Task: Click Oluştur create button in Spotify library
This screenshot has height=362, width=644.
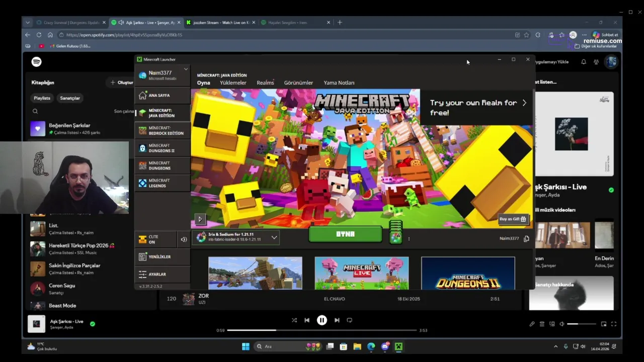Action: point(122,82)
